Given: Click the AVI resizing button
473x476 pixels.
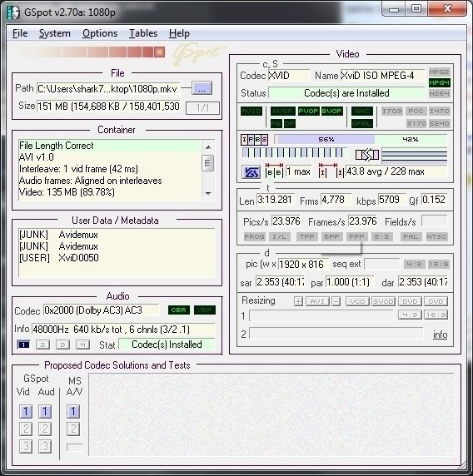Looking at the screenshot, I should (317, 301).
